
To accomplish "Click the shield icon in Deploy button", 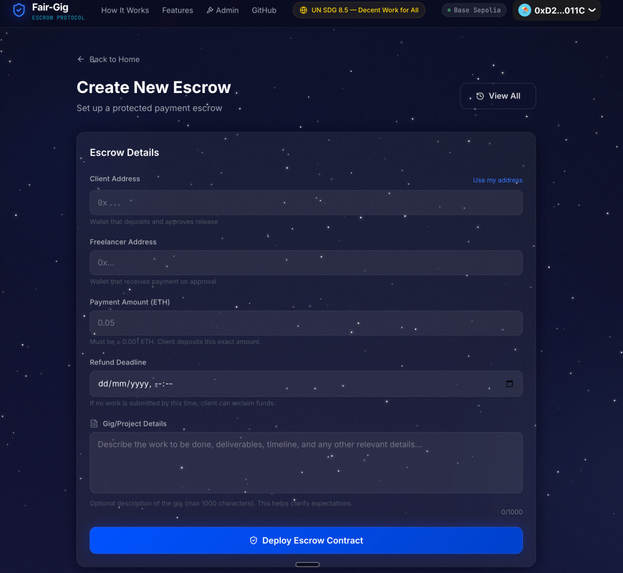I will coord(253,540).
